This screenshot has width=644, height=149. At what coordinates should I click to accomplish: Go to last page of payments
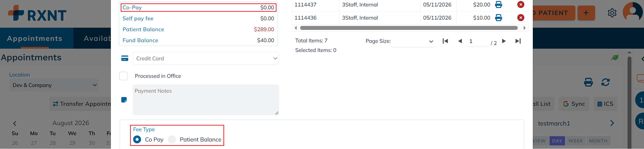click(x=518, y=41)
